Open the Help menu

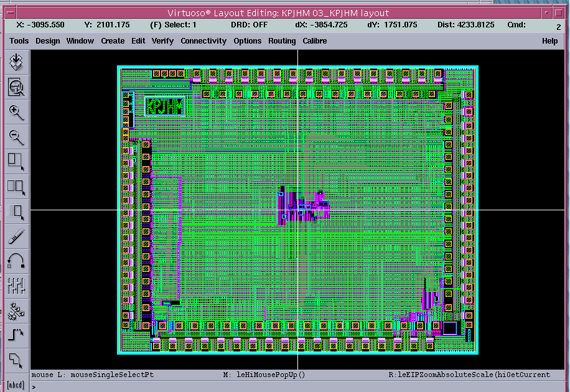tap(549, 41)
